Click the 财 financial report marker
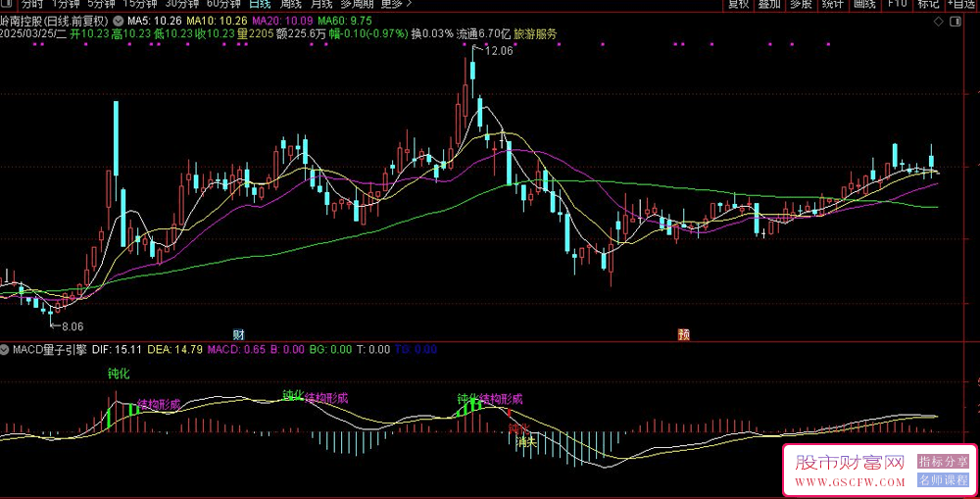 (x=238, y=333)
